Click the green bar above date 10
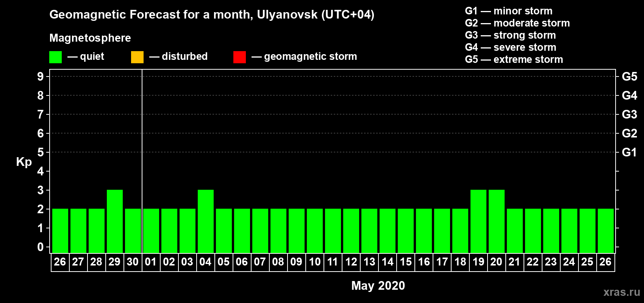Screen dimensions: 644x303 pyautogui.click(x=315, y=231)
